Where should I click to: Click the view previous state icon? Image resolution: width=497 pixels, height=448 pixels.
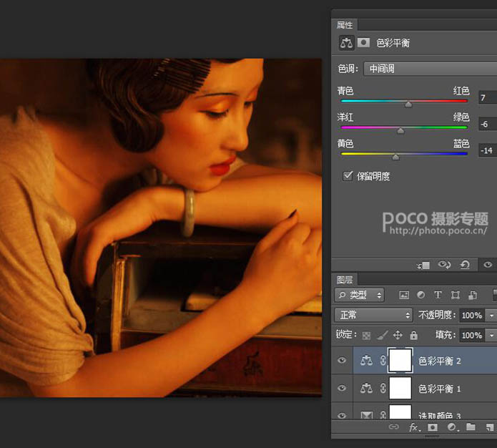(x=444, y=265)
